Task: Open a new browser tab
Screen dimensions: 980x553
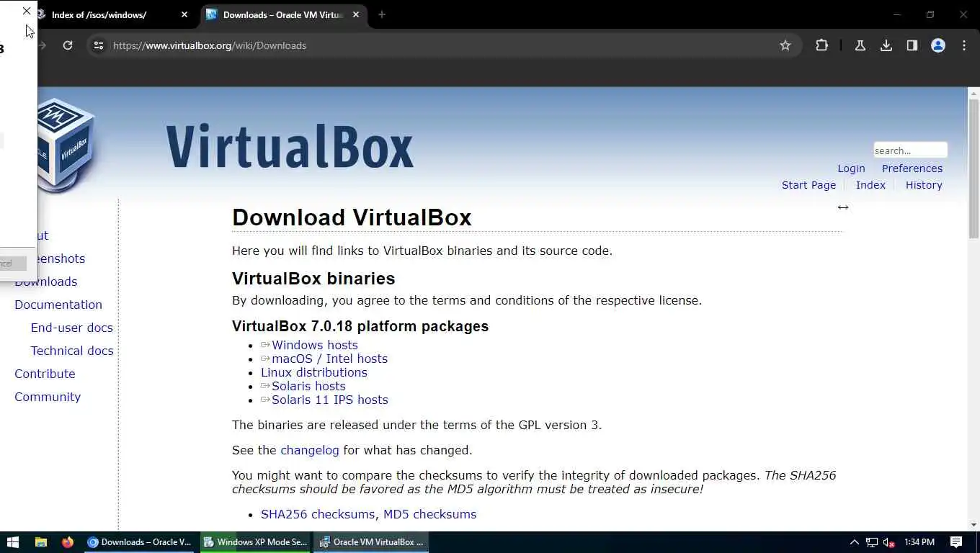Action: point(382,14)
